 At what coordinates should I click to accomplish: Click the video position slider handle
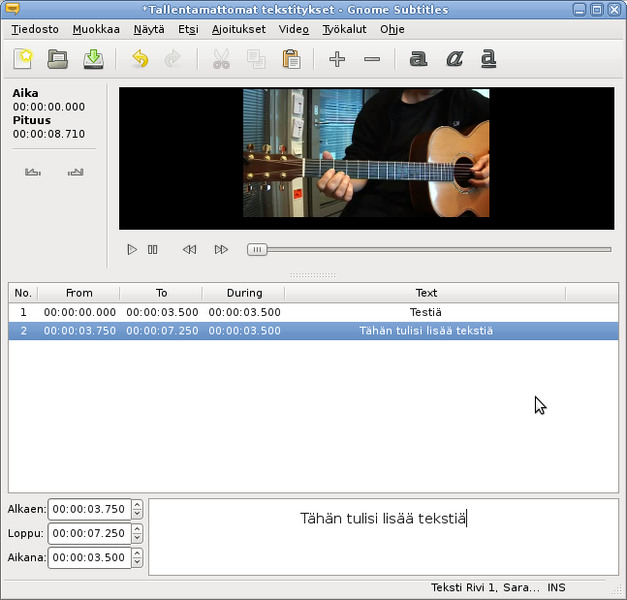tap(257, 250)
